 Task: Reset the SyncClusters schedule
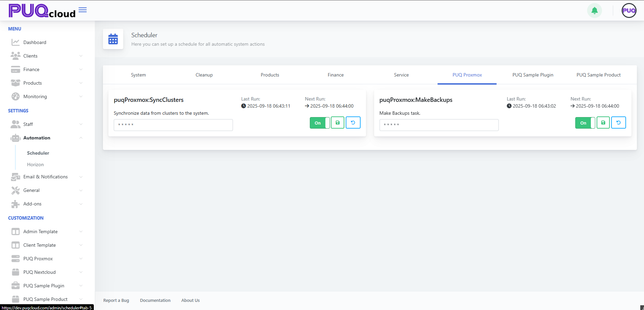point(353,123)
